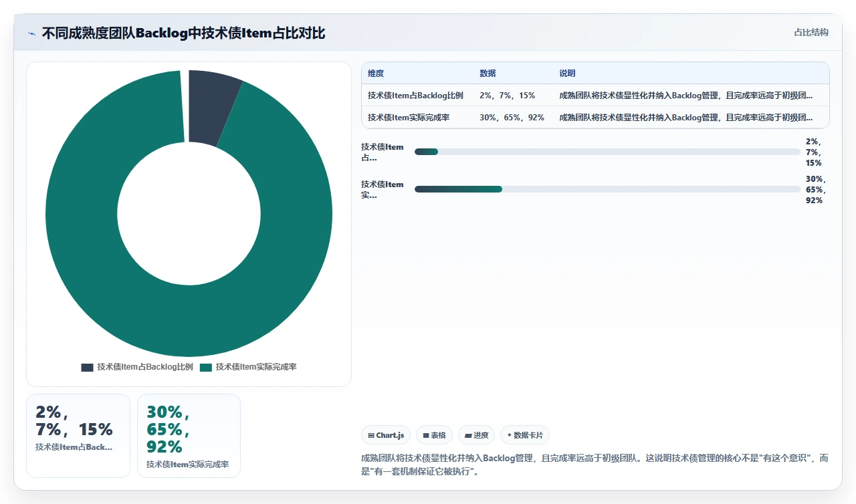Click card caption 技术债Item占Back…

point(74,447)
